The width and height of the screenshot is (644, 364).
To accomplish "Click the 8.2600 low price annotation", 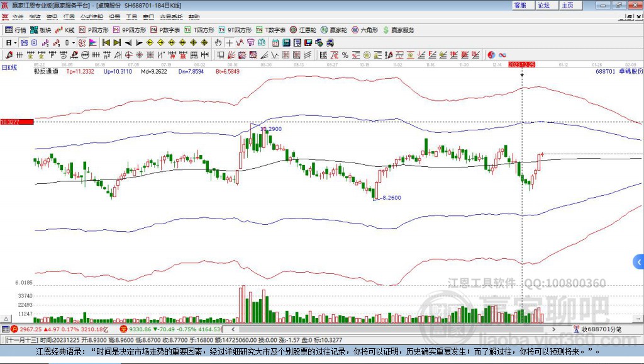I will pyautogui.click(x=392, y=197).
